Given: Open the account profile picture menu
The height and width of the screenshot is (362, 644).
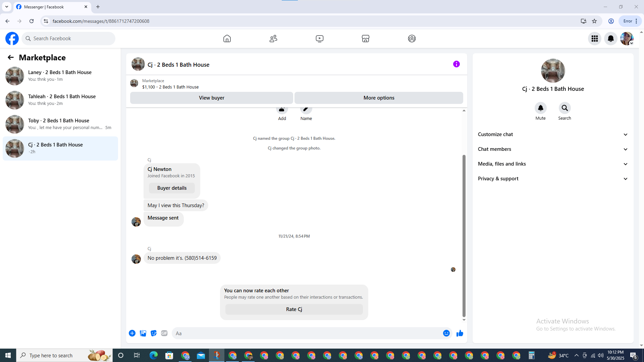Looking at the screenshot, I should [627, 39].
